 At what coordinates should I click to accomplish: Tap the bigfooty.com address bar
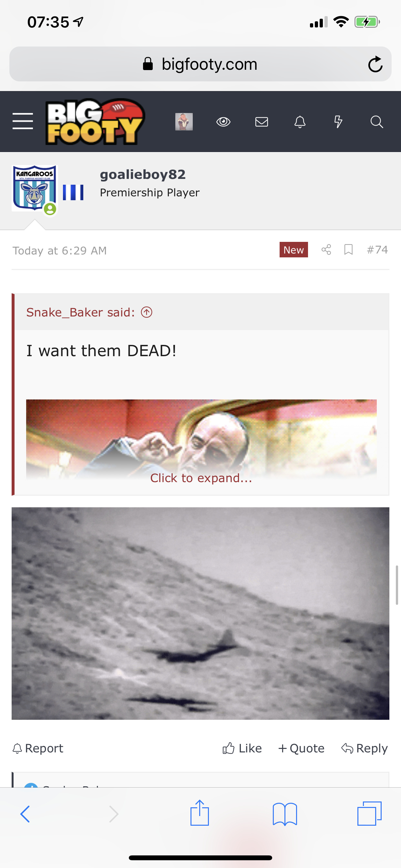coord(200,64)
